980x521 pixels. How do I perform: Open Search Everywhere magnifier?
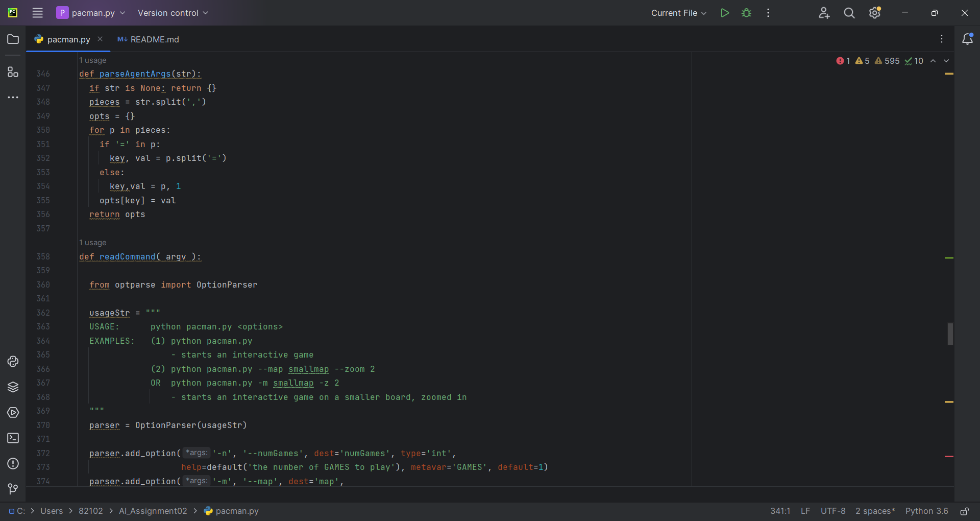click(849, 13)
